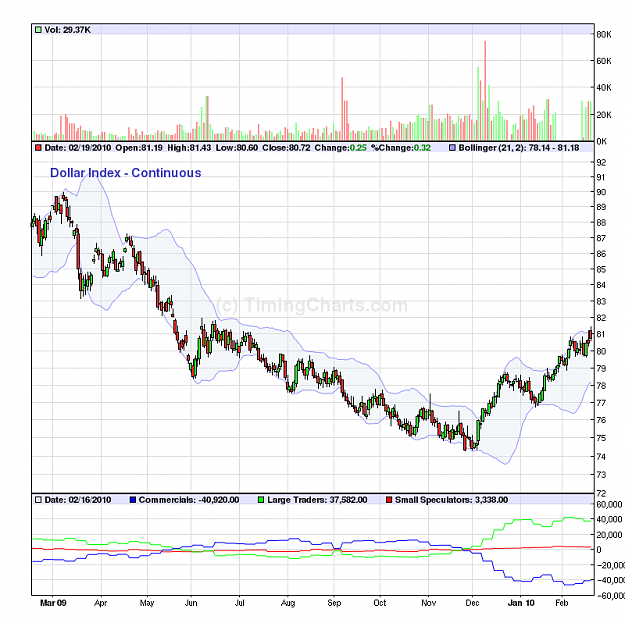Click the last candlestick near 81
Image resolution: width=625 pixels, height=623 pixels.
[x=591, y=334]
